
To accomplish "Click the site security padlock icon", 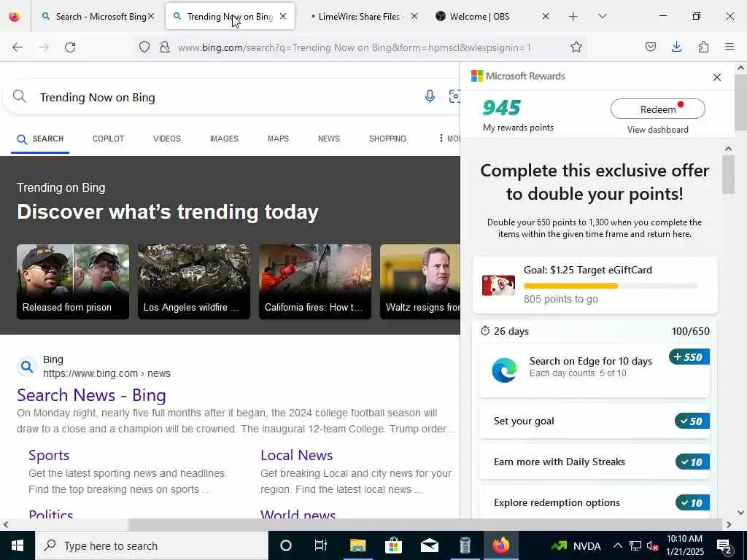I will pos(165,47).
